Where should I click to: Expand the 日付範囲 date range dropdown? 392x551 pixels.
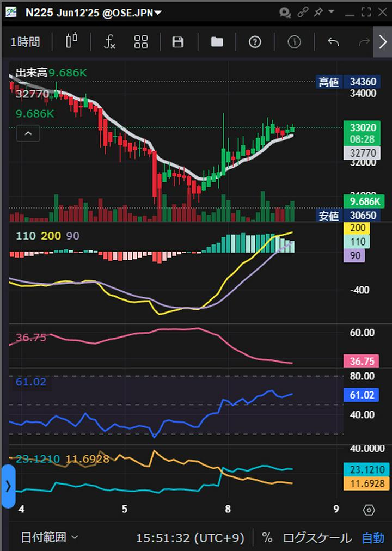click(x=50, y=538)
